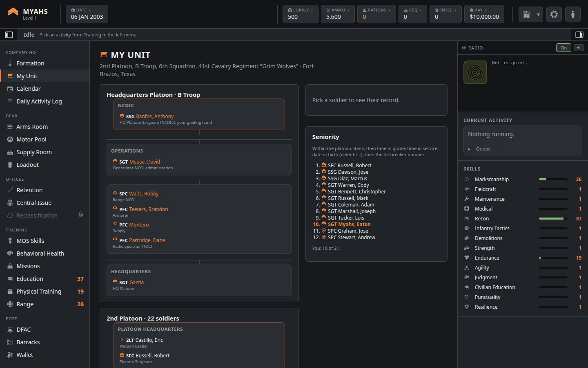Open the SUPPLY resource dropdown

[301, 14]
